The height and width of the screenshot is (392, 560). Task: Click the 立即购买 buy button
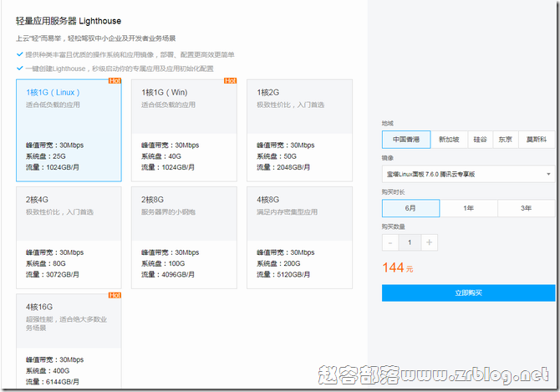click(469, 293)
